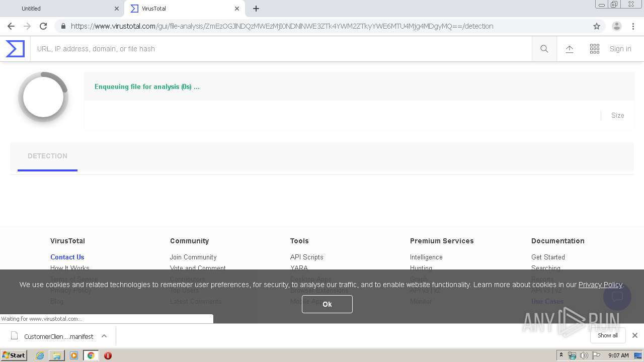Click browser forward arrow

[27, 26]
